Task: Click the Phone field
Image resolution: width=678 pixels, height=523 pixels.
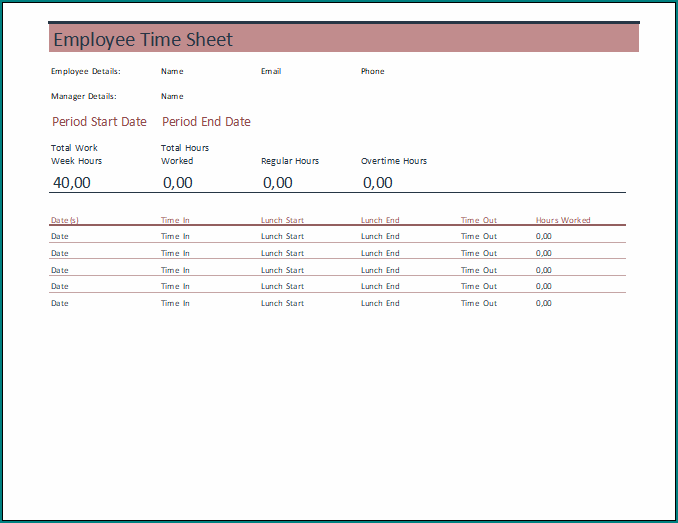Action: [x=372, y=71]
